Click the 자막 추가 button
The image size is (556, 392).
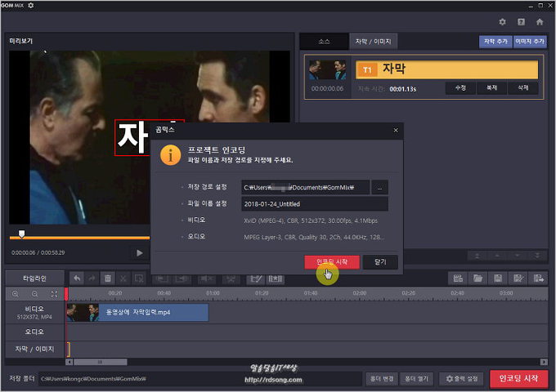(x=495, y=42)
